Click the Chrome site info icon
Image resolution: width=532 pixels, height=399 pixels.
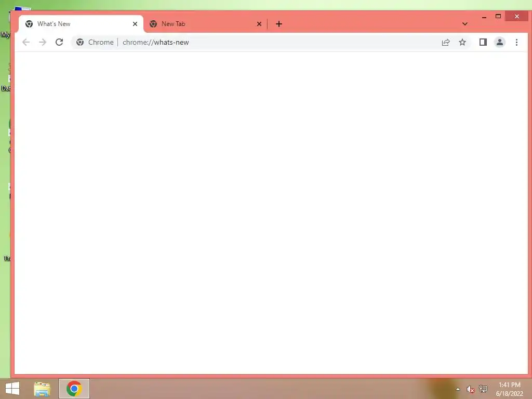(80, 43)
